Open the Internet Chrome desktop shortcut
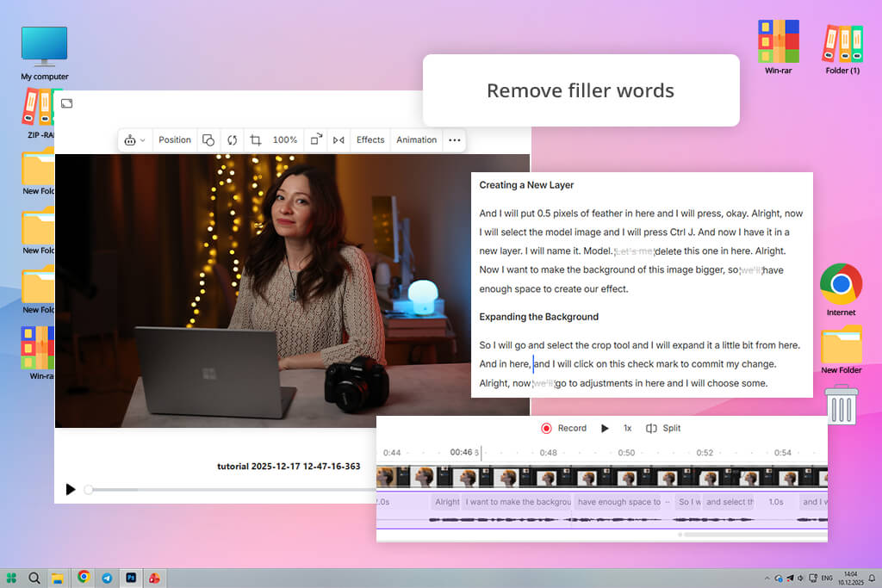This screenshot has height=588, width=882. click(x=841, y=290)
